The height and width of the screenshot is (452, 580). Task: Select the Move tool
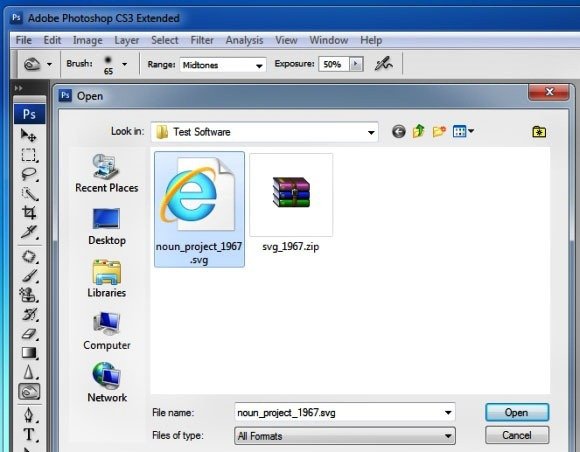(x=28, y=135)
